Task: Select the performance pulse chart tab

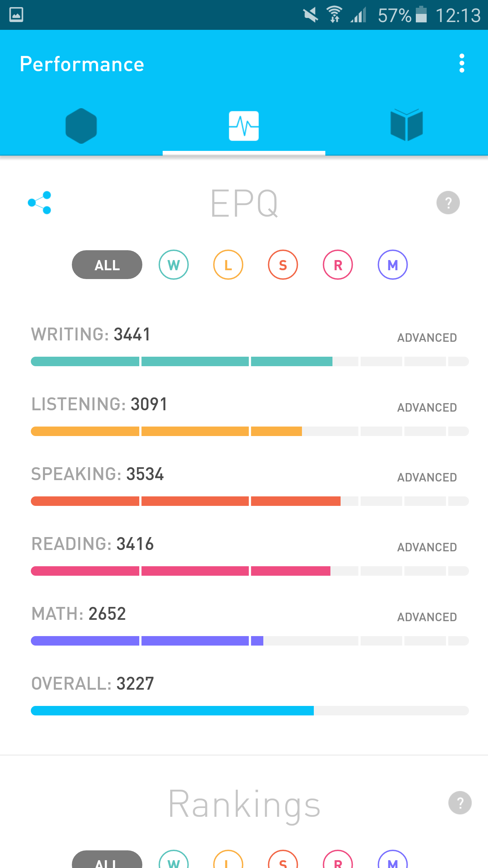Action: tap(244, 126)
